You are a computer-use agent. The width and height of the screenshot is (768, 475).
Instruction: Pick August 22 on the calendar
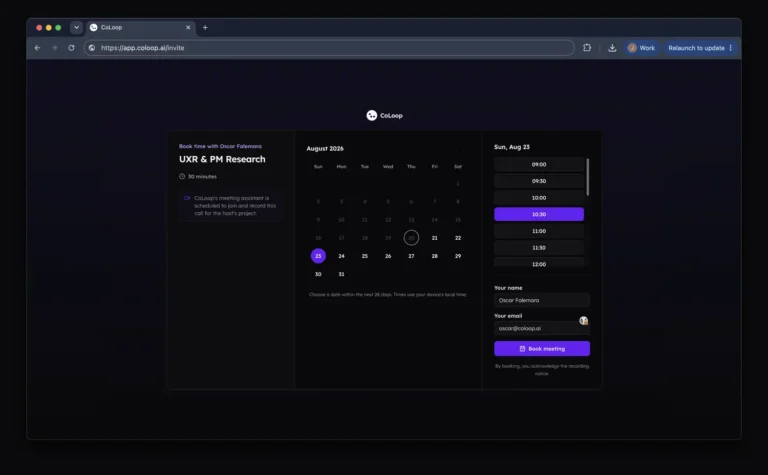pyautogui.click(x=458, y=238)
